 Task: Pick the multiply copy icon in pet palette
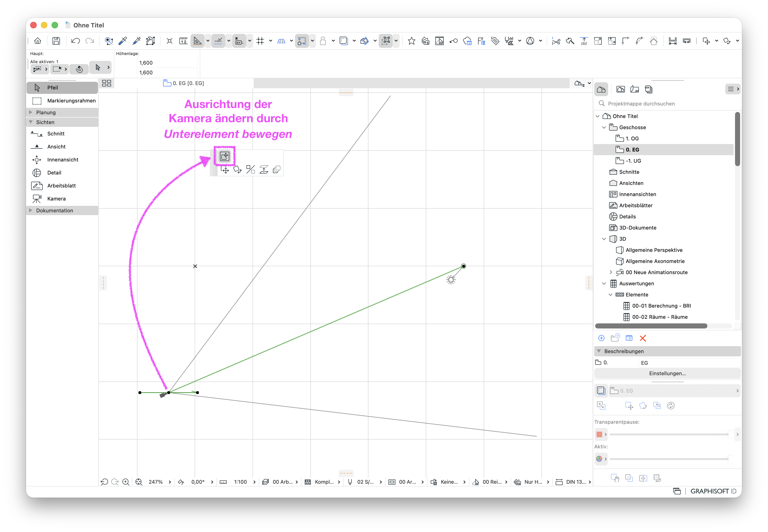coord(277,169)
